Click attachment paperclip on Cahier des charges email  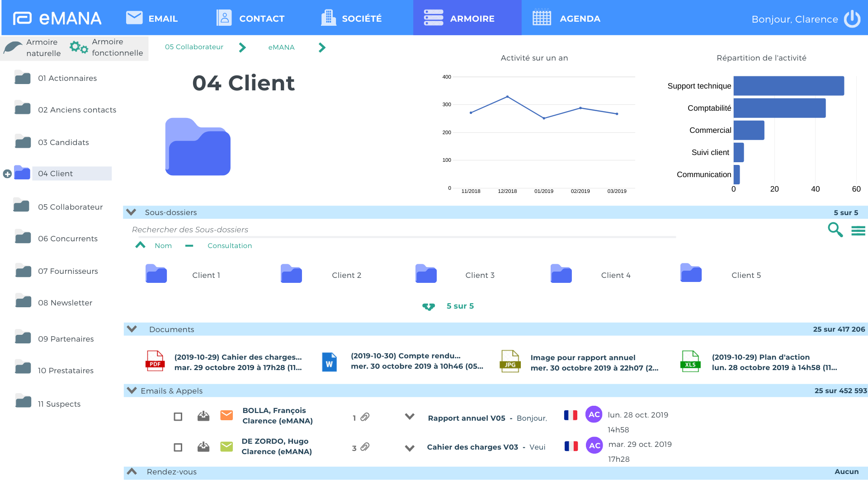click(365, 447)
